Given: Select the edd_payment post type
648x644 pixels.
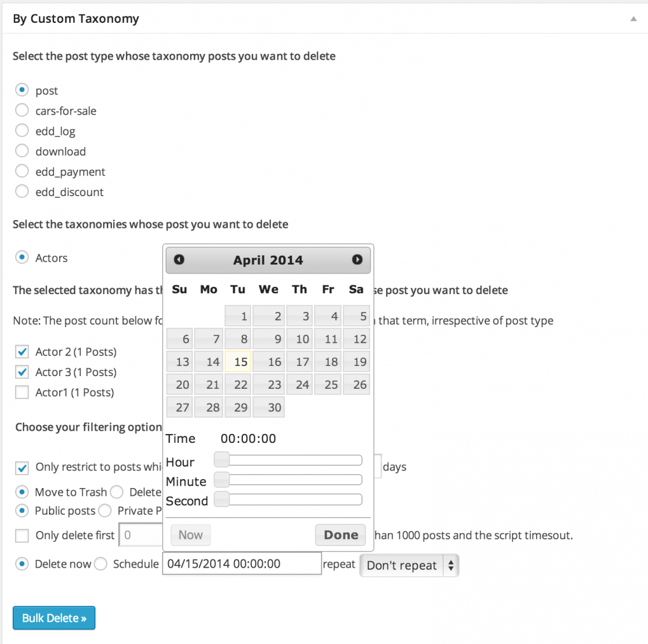Looking at the screenshot, I should pos(21,171).
